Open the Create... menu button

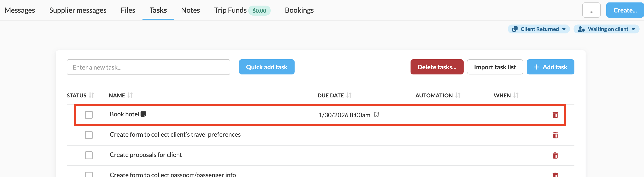click(625, 10)
